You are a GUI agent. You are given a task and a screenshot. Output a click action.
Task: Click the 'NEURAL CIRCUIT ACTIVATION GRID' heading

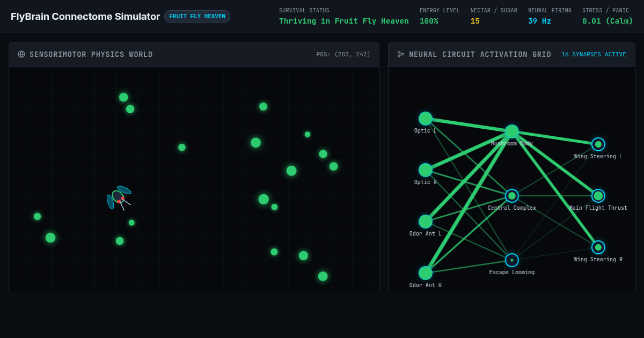[480, 55]
